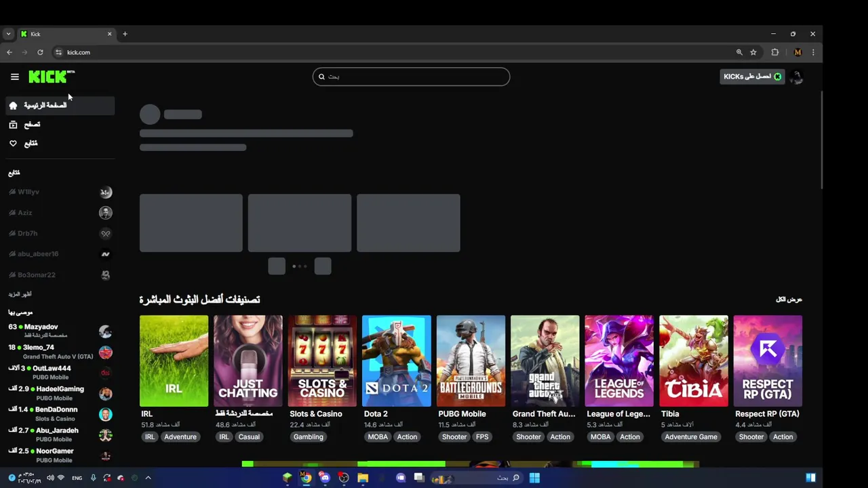Open the Chrome three-dot menu
The image size is (868, 488).
[813, 52]
